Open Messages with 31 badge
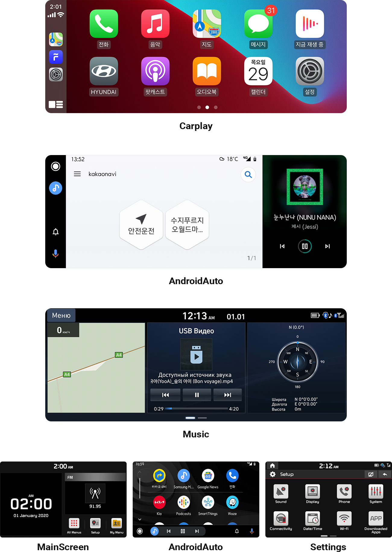The width and height of the screenshot is (392, 552). click(258, 24)
